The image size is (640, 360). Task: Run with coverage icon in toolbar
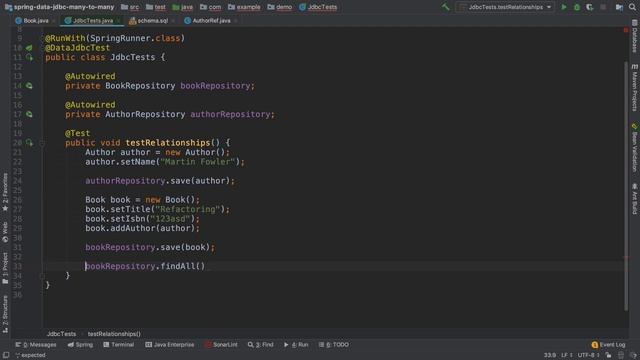click(589, 7)
